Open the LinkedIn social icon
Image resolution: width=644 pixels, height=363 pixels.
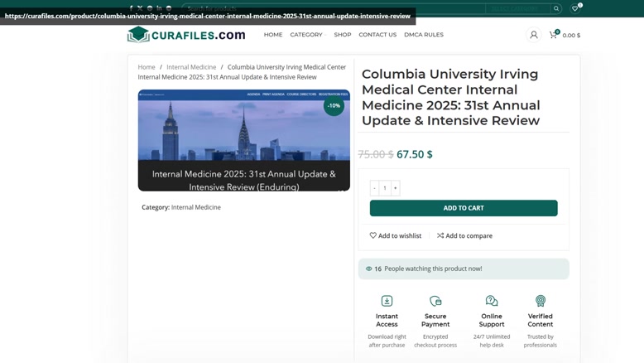[x=159, y=7]
